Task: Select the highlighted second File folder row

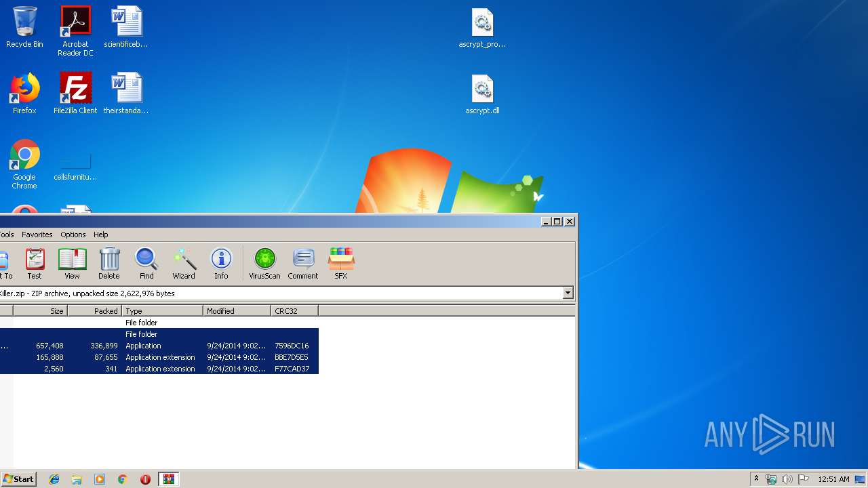Action: [159, 334]
